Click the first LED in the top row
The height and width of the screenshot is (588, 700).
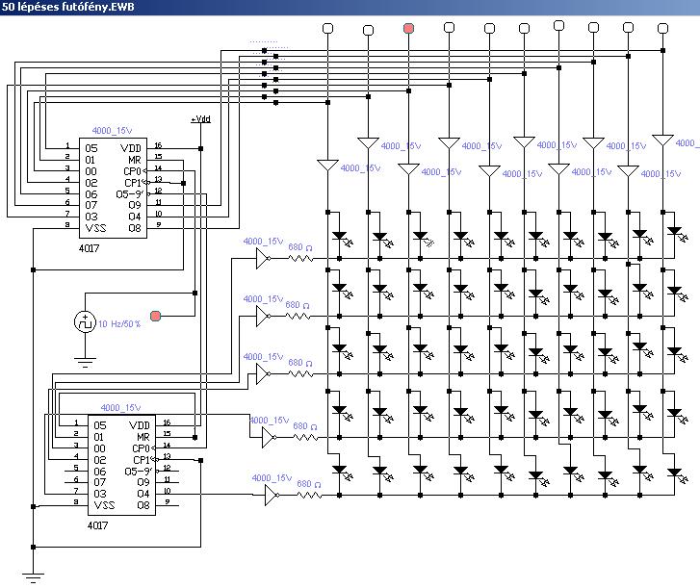(x=341, y=238)
